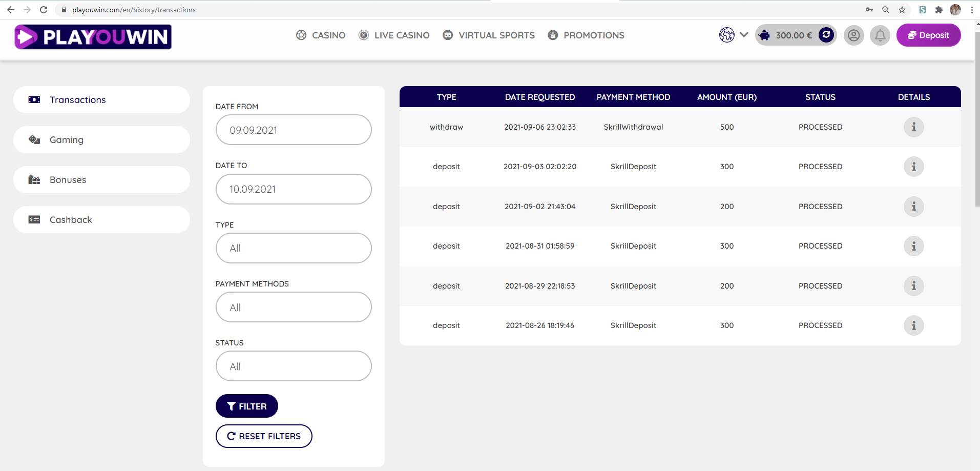Open the user account profile icon
Viewport: 980px width, 471px height.
click(x=853, y=35)
